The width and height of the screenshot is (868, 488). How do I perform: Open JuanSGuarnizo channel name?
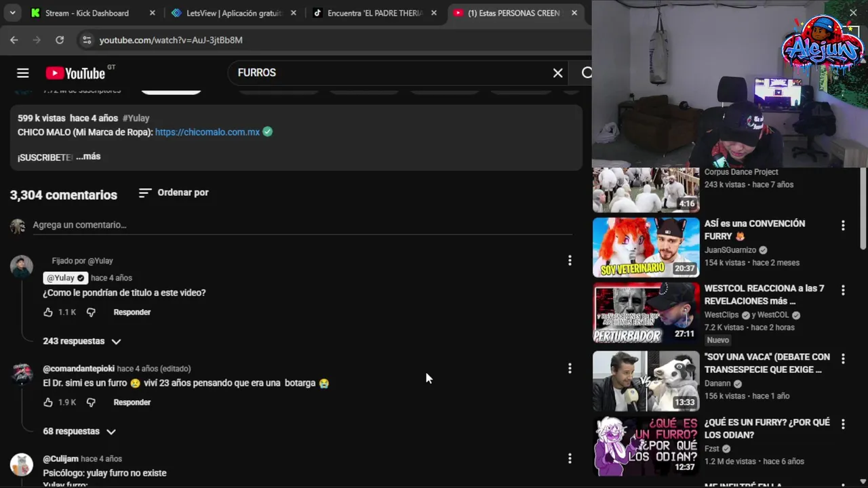(x=730, y=250)
